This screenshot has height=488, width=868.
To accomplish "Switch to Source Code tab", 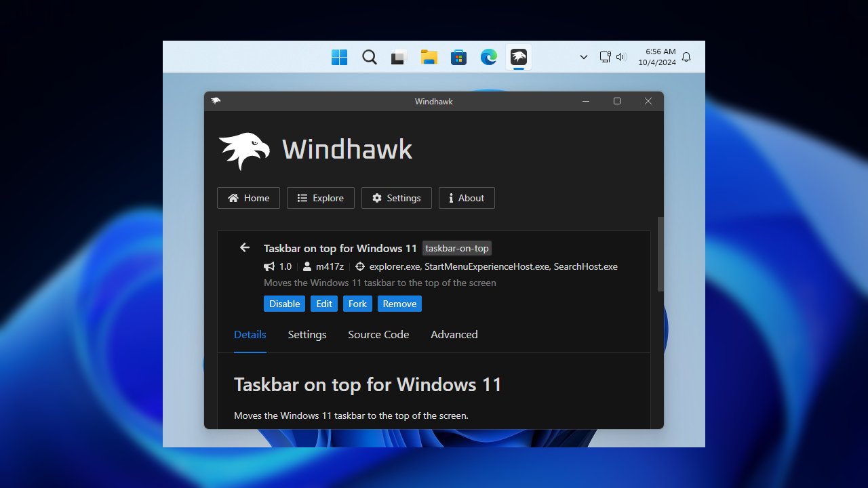I will [x=378, y=335].
